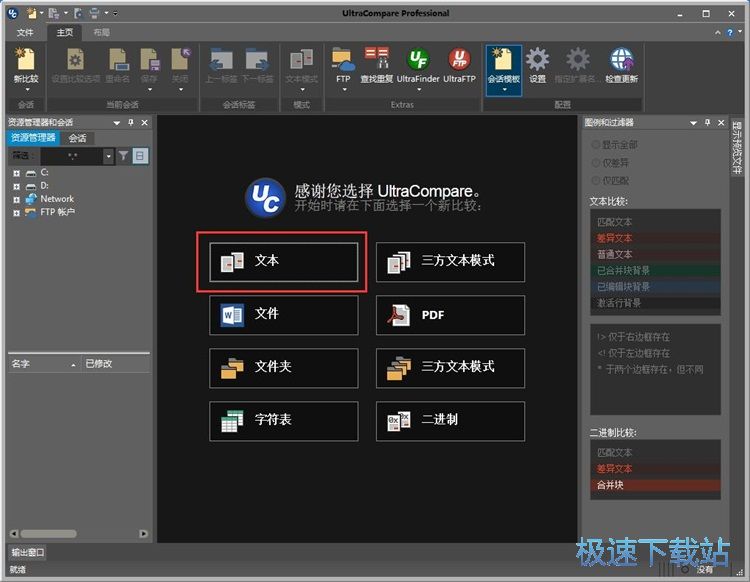Click the 新比较 new comparison ribbon icon
The image size is (750, 582).
tap(25, 60)
